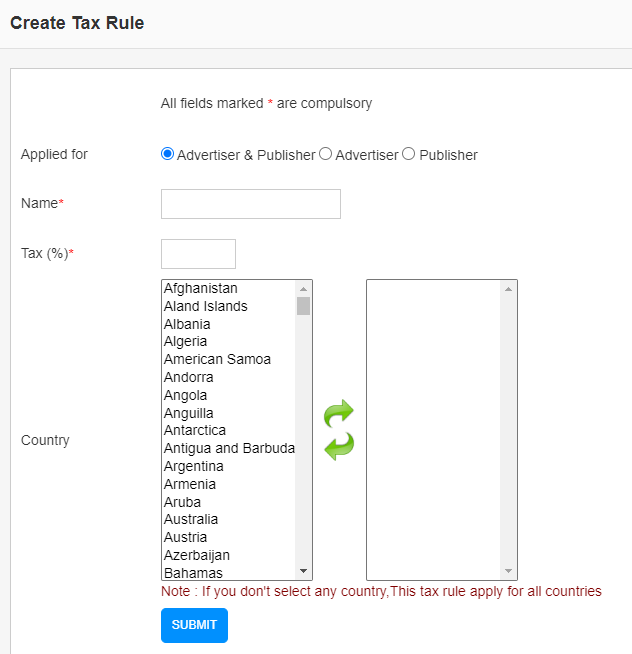
Task: Focus the Tax (%) input box
Action: tap(198, 254)
